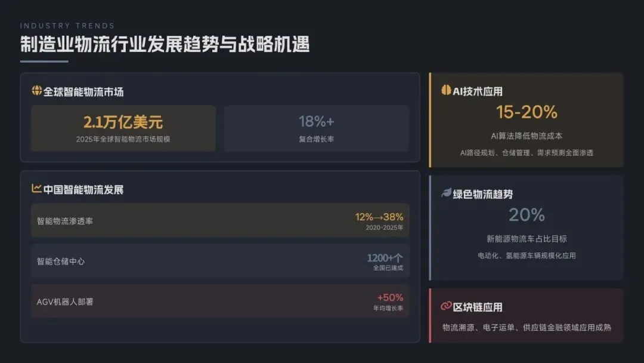Viewport: 644px width, 363px height.
Task: Click the 智能物流渗透率 row
Action: [x=220, y=220]
